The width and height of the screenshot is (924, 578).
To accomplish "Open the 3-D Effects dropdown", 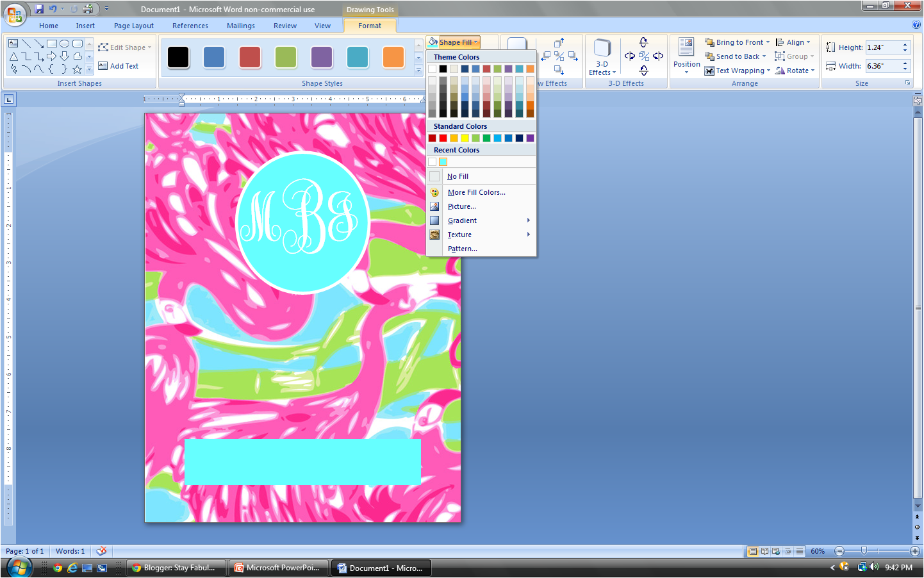I will point(602,57).
